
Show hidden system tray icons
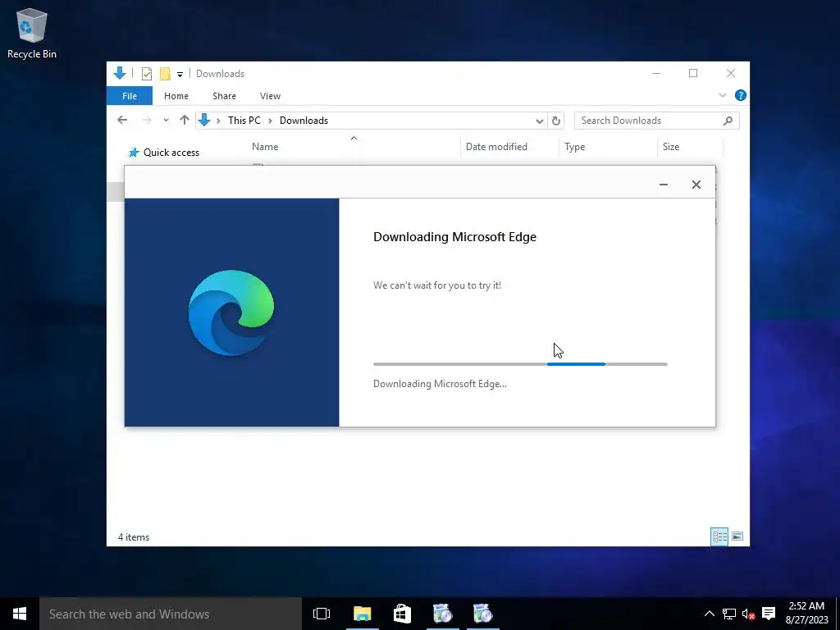coord(709,614)
